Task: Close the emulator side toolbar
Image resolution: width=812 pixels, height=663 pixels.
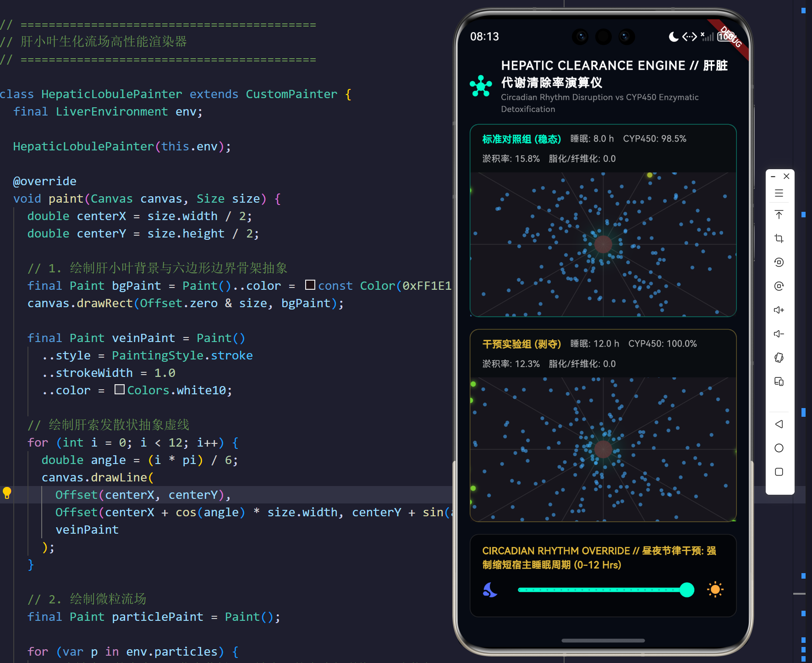Action: (x=786, y=176)
